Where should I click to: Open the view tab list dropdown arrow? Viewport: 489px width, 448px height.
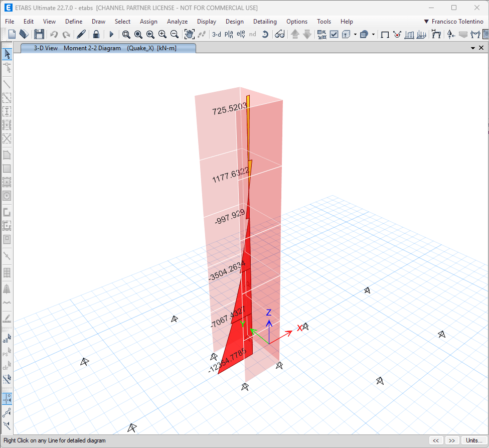473,48
